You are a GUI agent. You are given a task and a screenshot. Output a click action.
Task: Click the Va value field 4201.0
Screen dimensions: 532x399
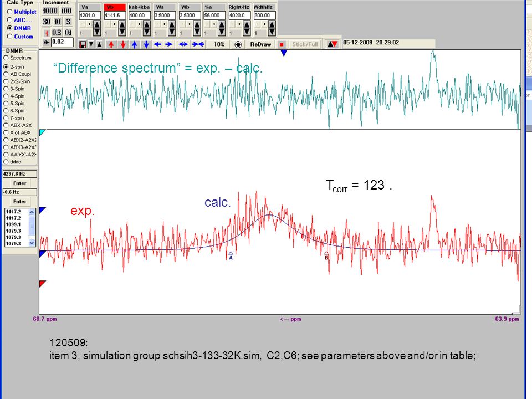click(x=90, y=16)
